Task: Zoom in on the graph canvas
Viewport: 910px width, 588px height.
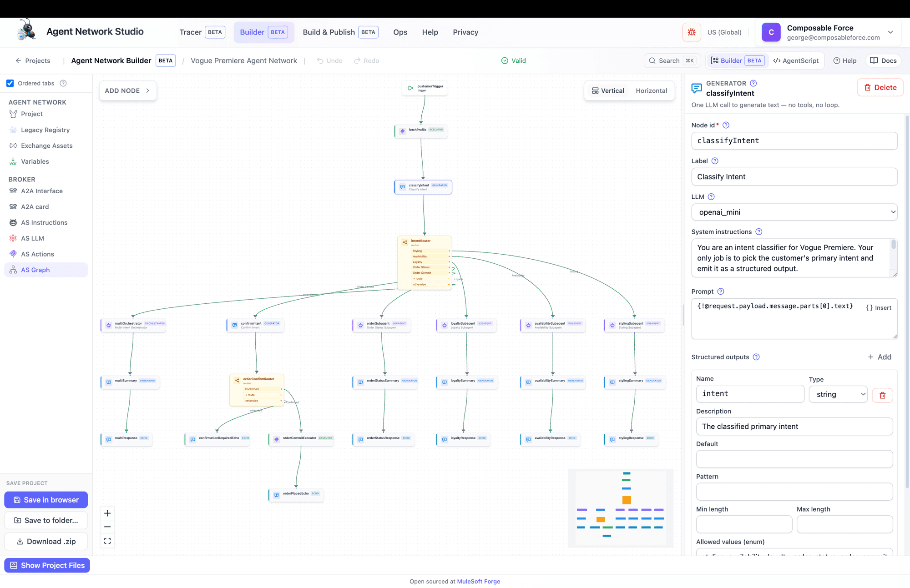Action: point(107,513)
